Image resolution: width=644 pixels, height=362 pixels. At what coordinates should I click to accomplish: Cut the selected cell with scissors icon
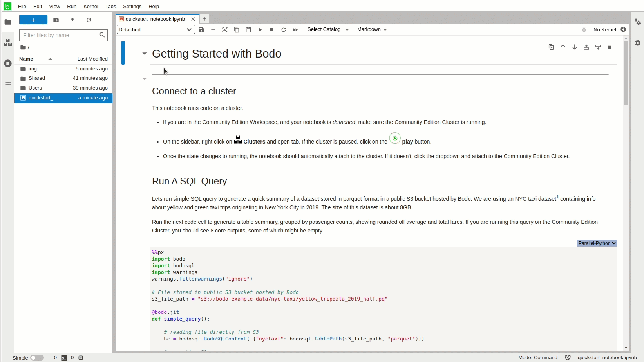coord(225,30)
